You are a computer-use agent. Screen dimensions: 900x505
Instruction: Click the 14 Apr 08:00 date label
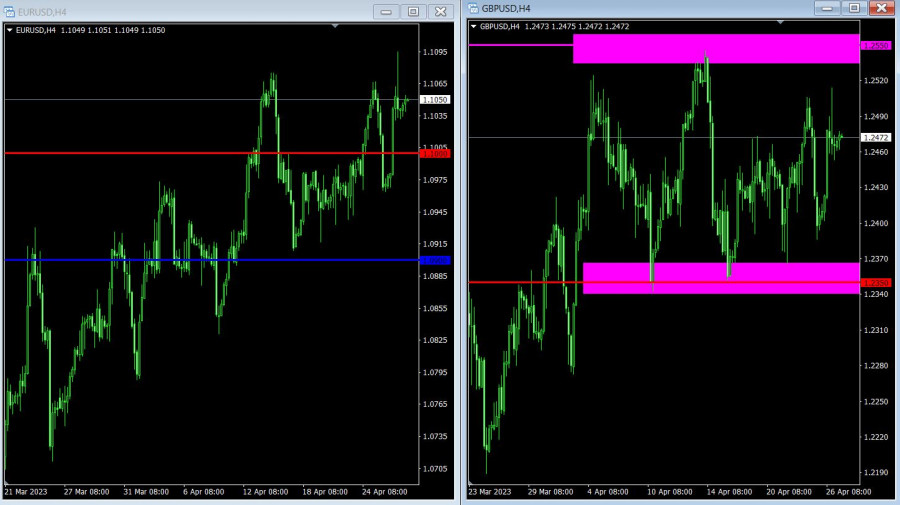[x=730, y=492]
